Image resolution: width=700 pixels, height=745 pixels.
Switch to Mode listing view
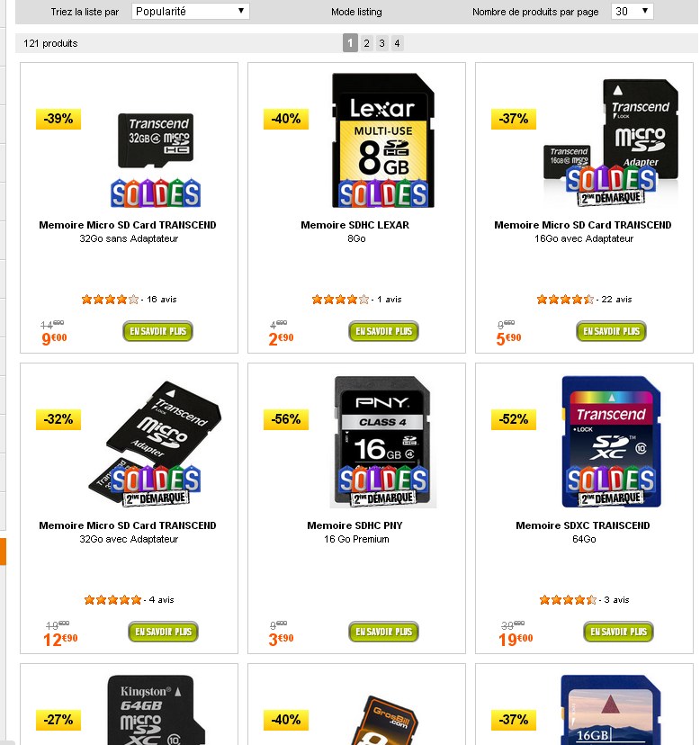coord(356,12)
